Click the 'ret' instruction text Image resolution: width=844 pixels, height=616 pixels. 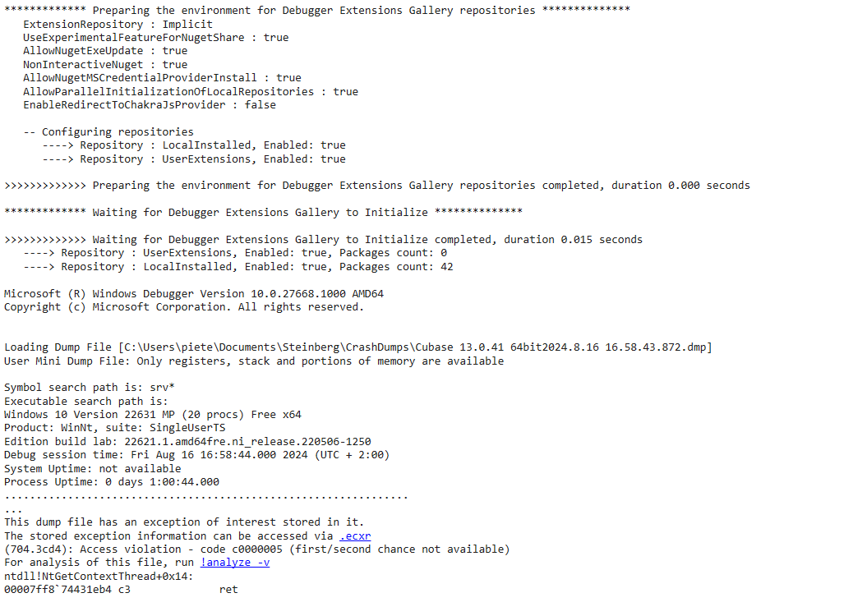point(228,590)
